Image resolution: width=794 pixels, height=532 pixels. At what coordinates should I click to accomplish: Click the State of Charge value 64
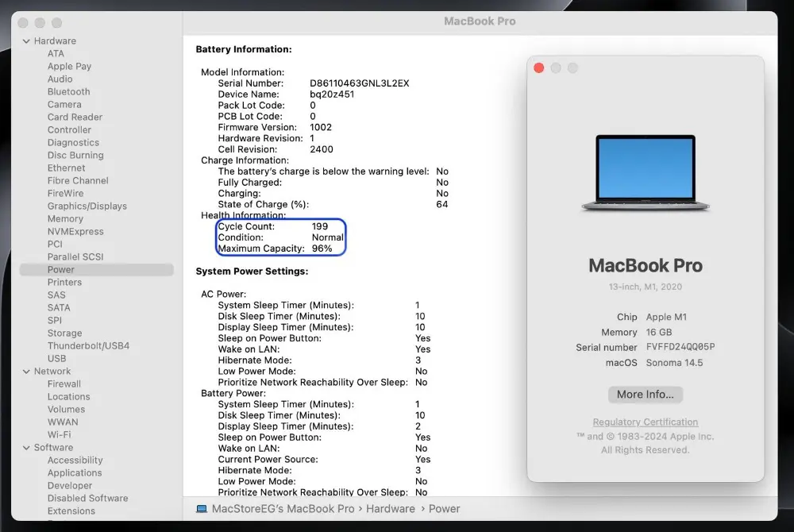(x=442, y=205)
